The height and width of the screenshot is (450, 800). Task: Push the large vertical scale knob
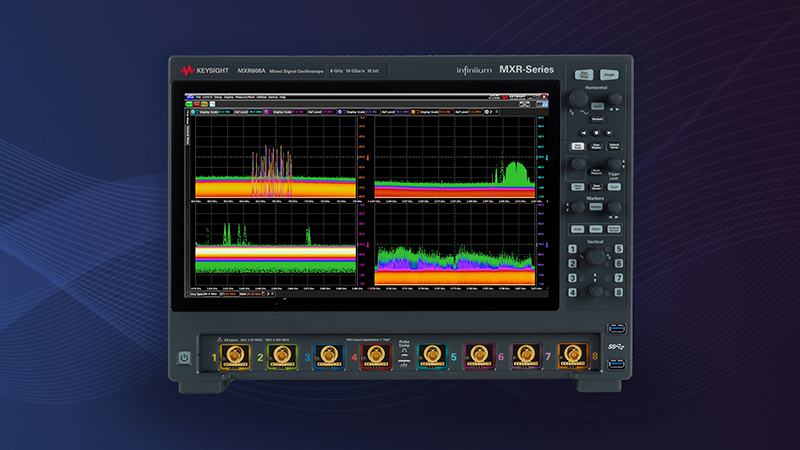coord(595,257)
